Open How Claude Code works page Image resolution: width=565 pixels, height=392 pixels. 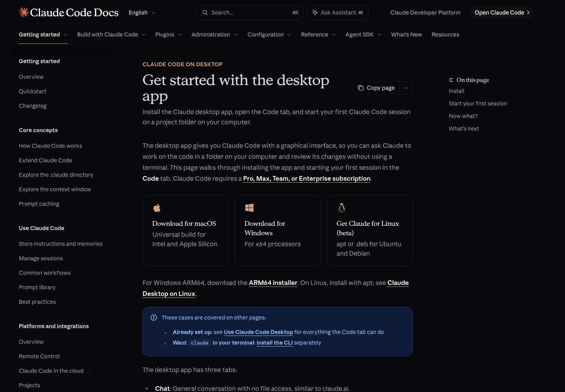(50, 146)
